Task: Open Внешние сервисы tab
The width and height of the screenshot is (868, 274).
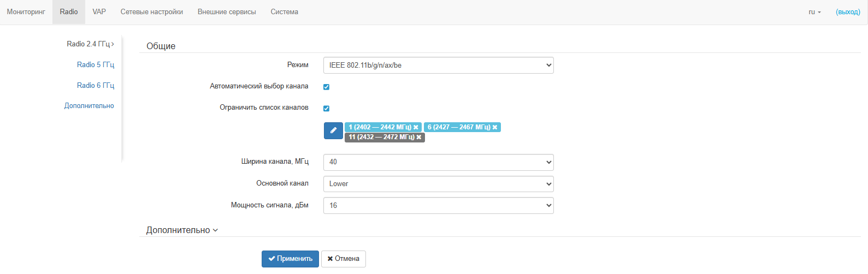Action: (x=227, y=12)
